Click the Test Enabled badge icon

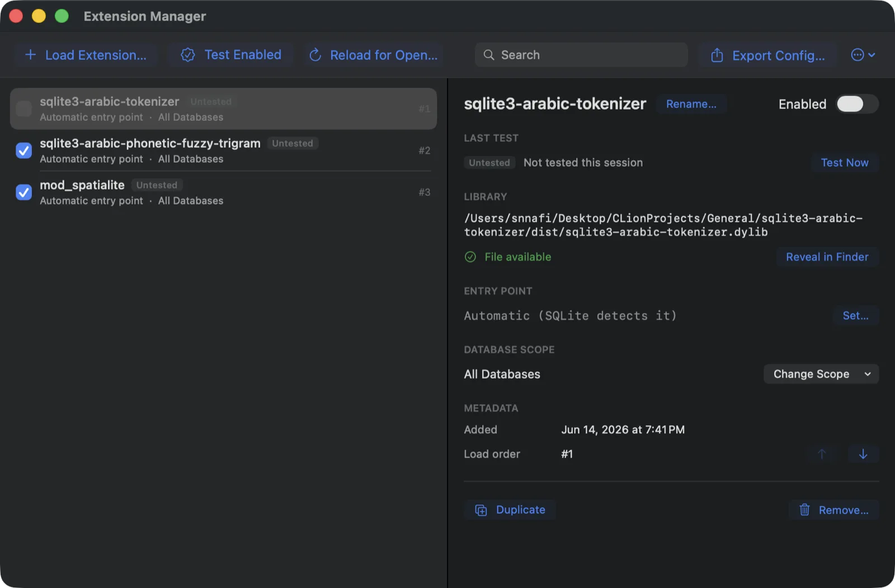(x=188, y=55)
